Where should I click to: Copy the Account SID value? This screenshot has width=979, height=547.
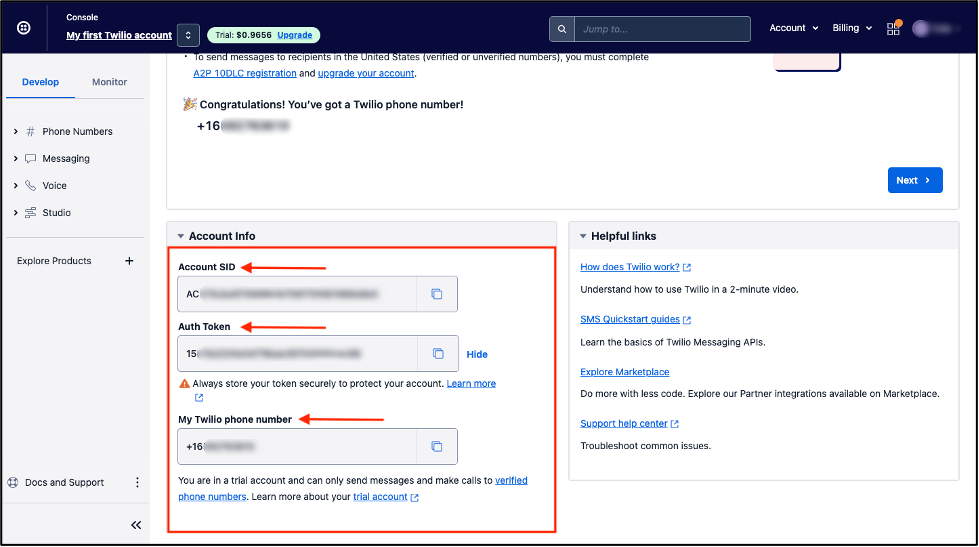tap(436, 294)
